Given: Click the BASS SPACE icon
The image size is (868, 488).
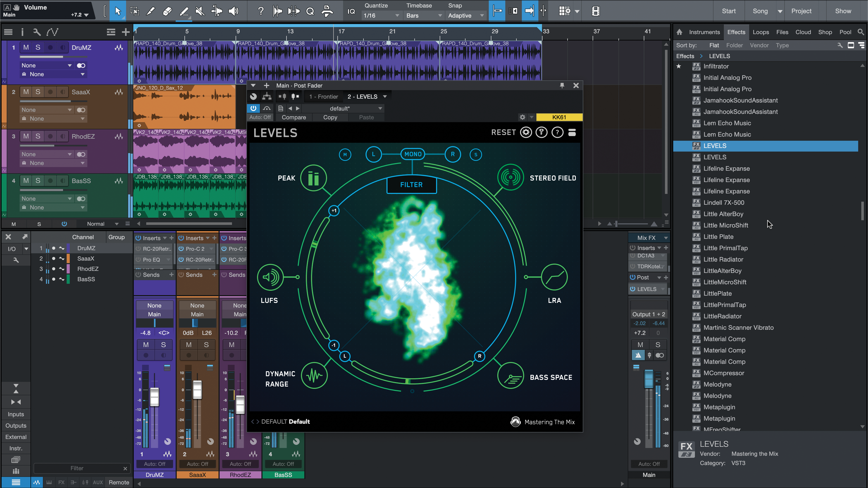Looking at the screenshot, I should (x=510, y=376).
